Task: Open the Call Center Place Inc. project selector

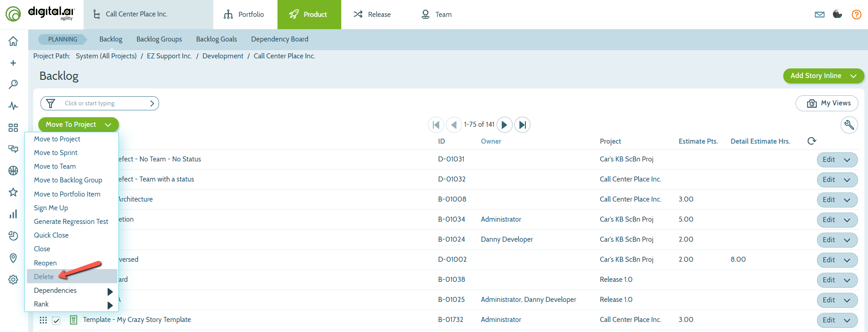Action: (x=148, y=15)
